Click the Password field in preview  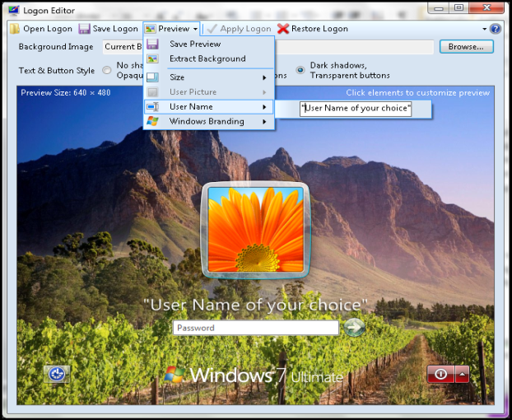[x=256, y=328]
